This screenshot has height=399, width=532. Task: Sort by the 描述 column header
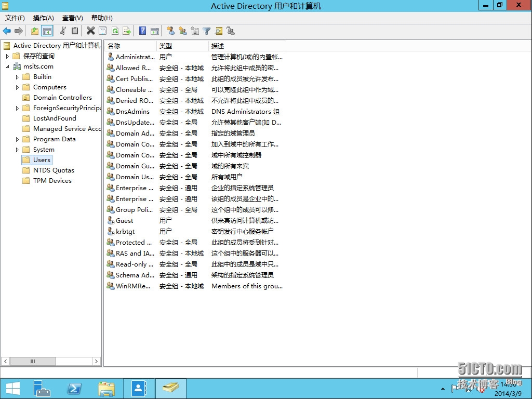click(247, 46)
